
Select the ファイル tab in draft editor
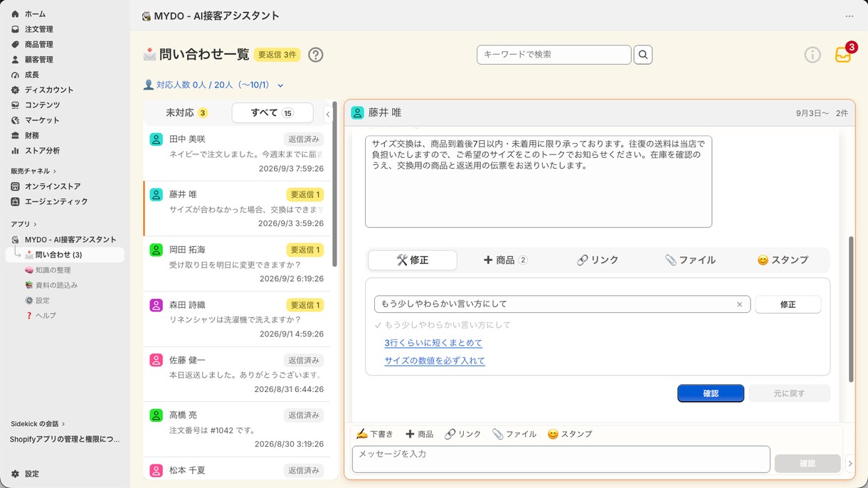690,260
